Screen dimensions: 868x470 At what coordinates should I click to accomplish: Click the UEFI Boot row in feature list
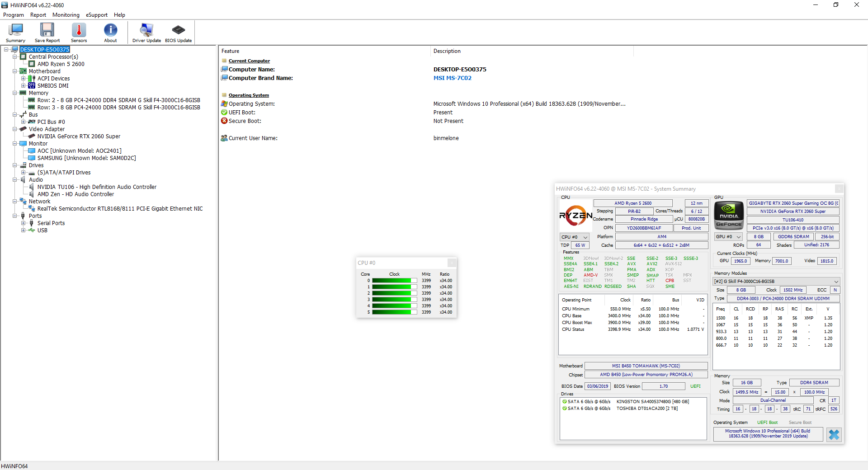coord(336,113)
